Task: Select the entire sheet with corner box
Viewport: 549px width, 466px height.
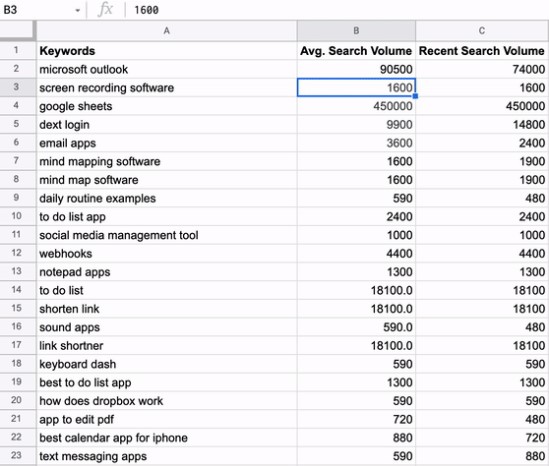Action: pyautogui.click(x=18, y=31)
